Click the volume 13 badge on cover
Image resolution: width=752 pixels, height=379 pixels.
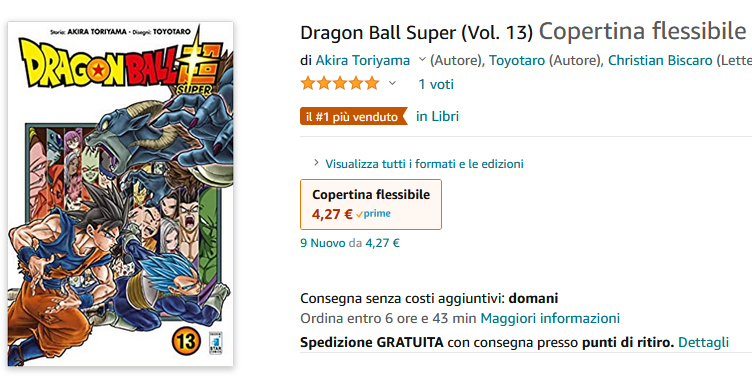click(185, 341)
